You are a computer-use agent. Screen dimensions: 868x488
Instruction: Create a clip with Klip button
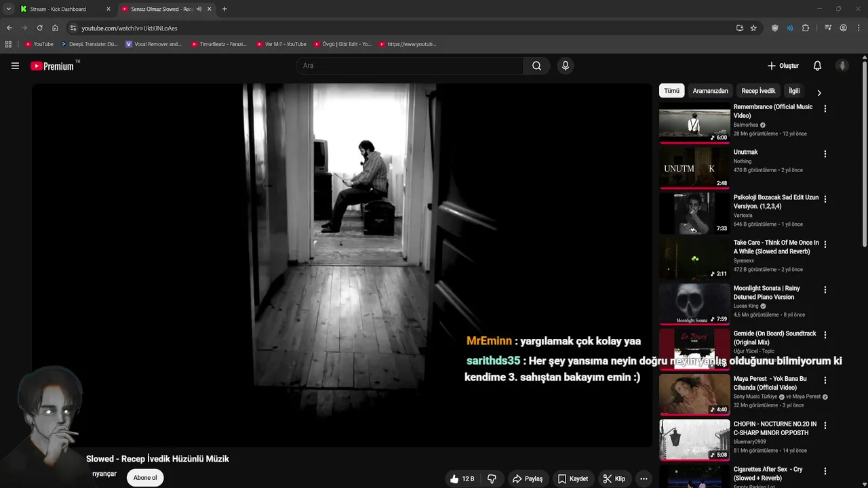coord(614,479)
